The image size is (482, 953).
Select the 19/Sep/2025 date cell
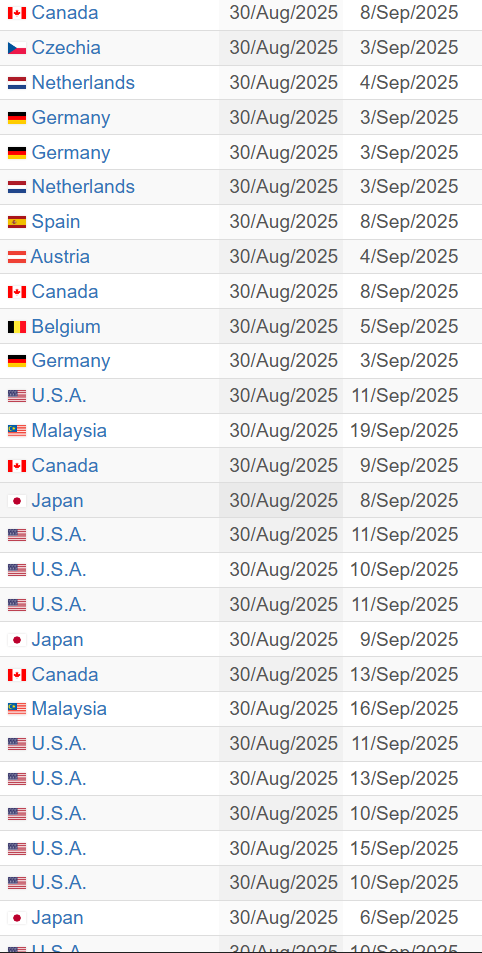click(404, 431)
